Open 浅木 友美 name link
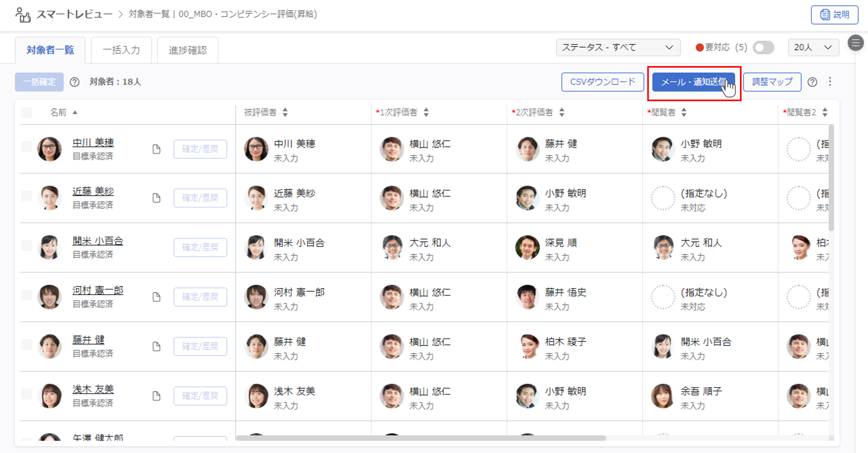 point(93,390)
